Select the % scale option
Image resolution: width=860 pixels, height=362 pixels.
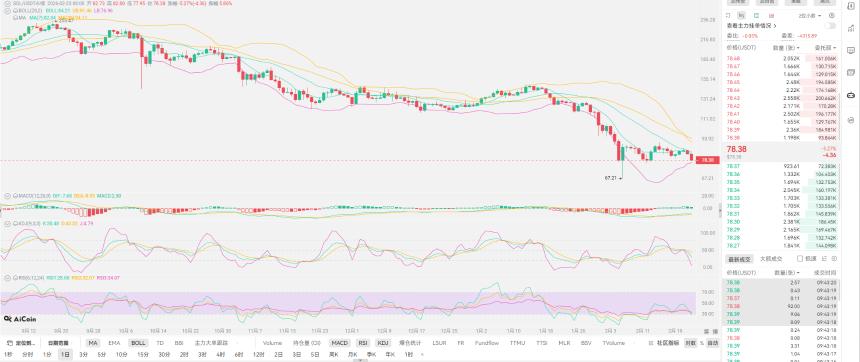click(x=701, y=343)
